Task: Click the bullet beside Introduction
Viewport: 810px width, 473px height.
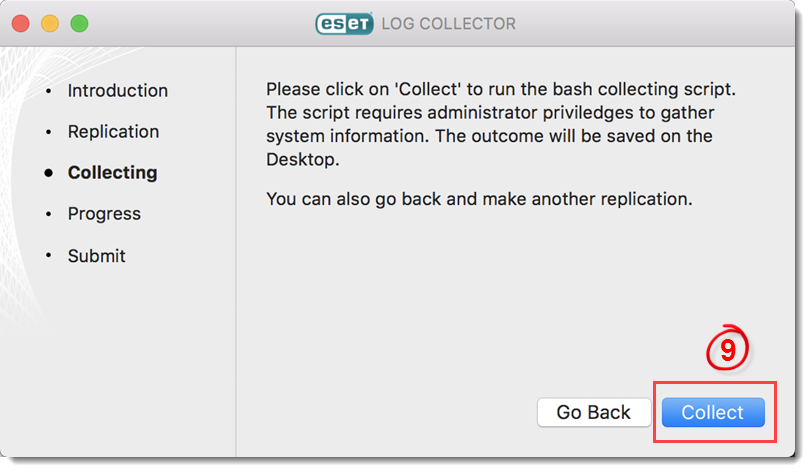Action: 49,91
